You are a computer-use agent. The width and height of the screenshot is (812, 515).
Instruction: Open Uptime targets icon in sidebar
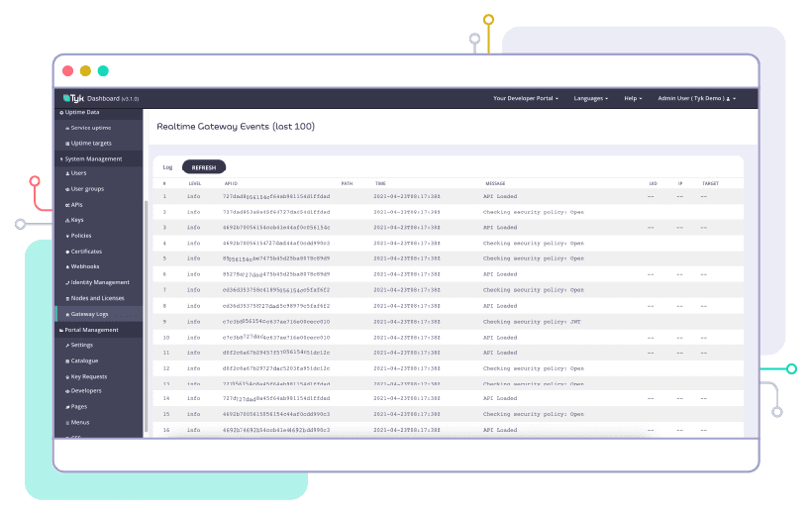click(x=67, y=144)
